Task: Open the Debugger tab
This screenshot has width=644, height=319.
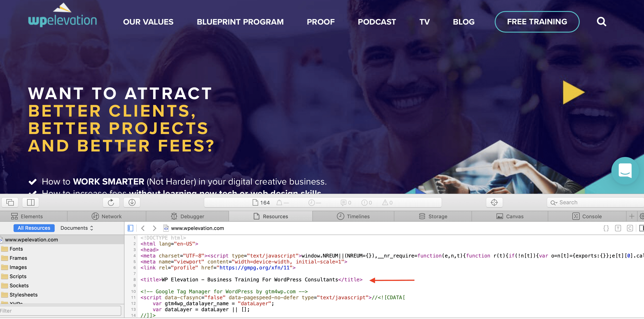Action: coord(187,216)
